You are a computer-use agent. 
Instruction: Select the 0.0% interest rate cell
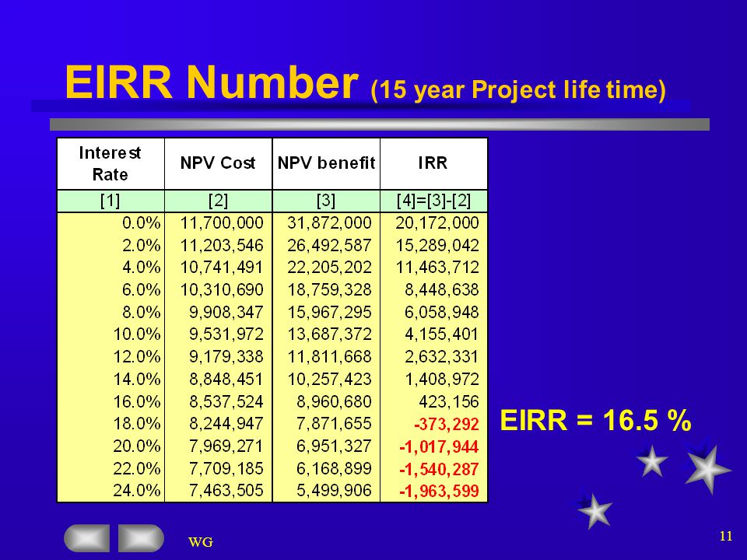coord(141,223)
